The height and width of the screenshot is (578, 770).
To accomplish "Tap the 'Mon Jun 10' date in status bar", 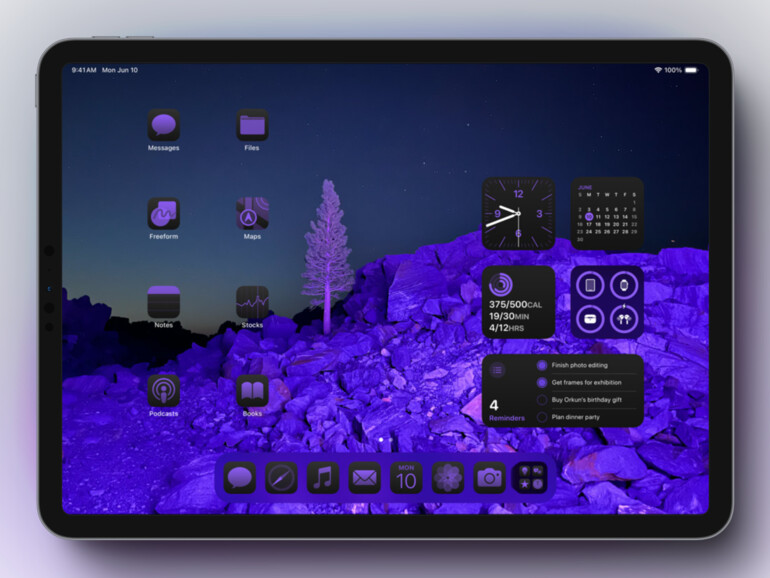I will point(120,70).
